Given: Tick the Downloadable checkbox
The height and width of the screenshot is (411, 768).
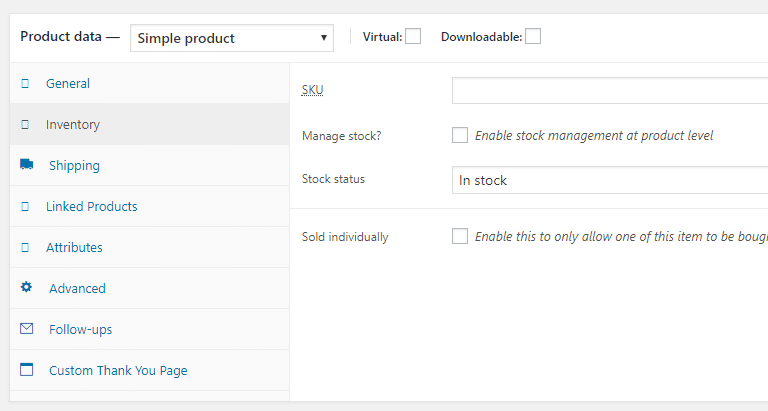Looking at the screenshot, I should click(533, 37).
